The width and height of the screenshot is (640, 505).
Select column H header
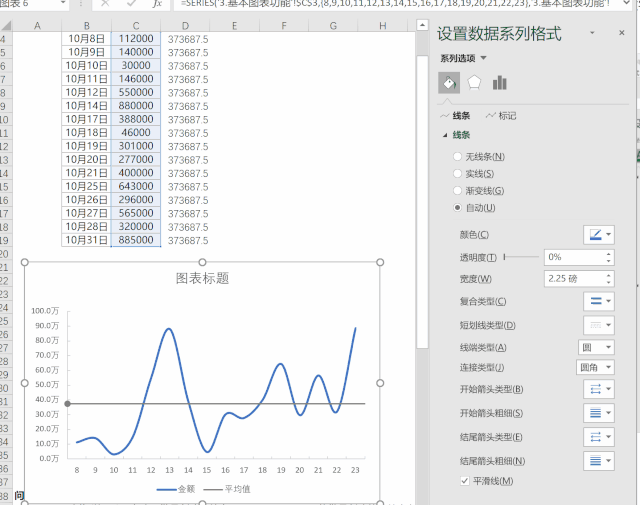coord(382,26)
